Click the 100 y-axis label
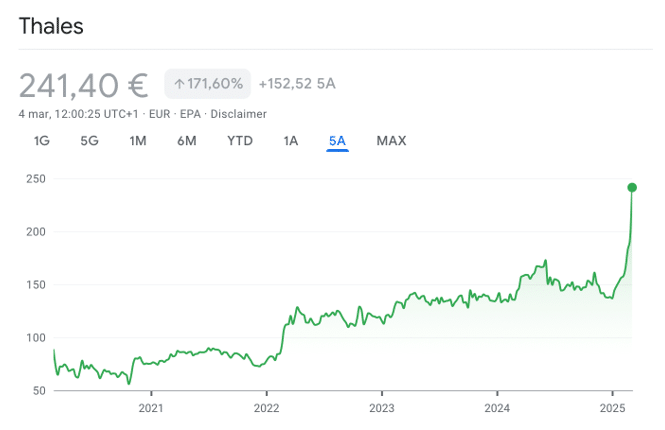Viewport: 665px width, 430px height. [x=36, y=338]
